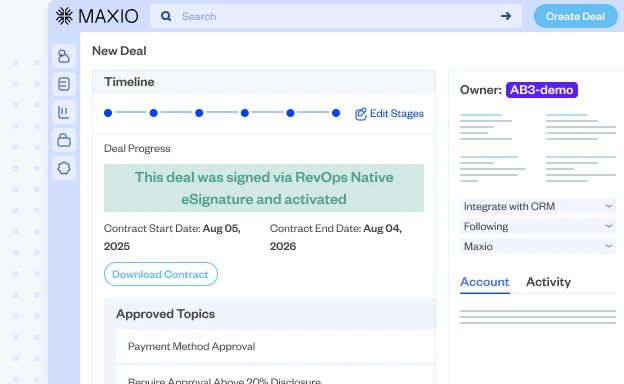This screenshot has height=384, width=624.
Task: Click the Contract End Date text
Action: (336, 237)
